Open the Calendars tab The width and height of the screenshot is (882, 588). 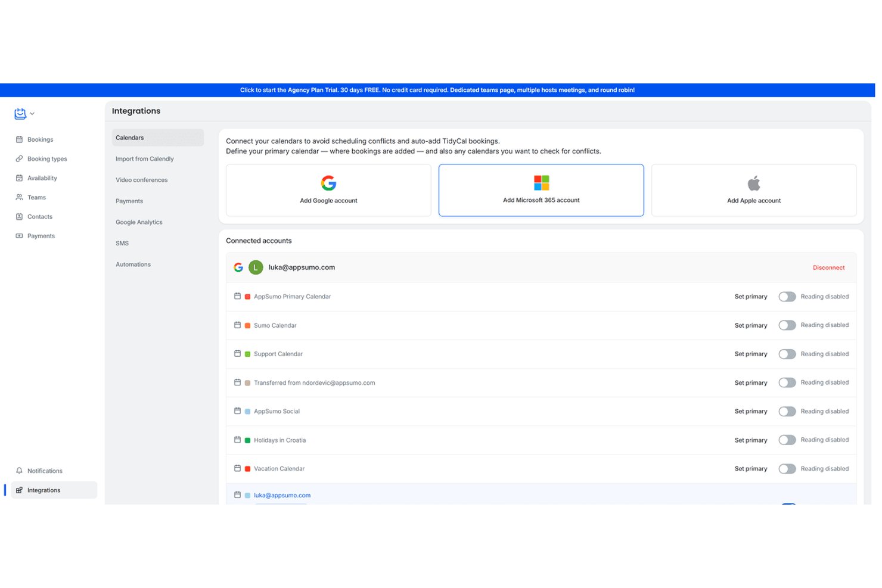point(158,138)
